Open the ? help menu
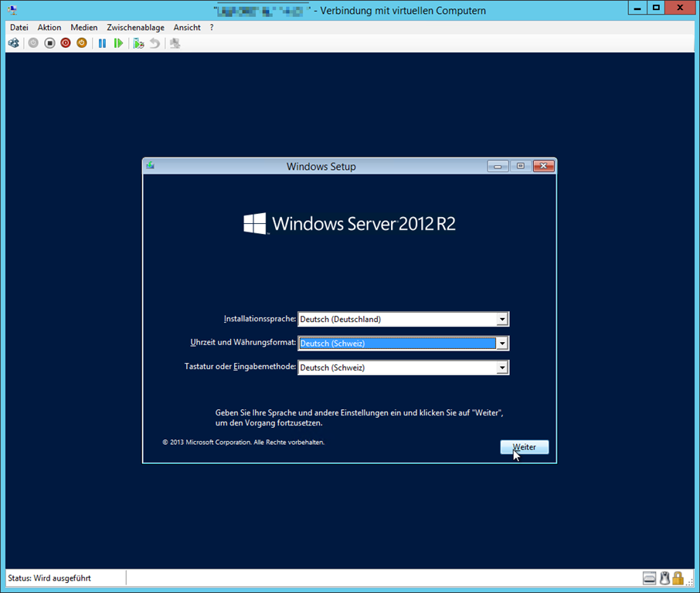Screen dimensions: 700x593 click(x=212, y=28)
